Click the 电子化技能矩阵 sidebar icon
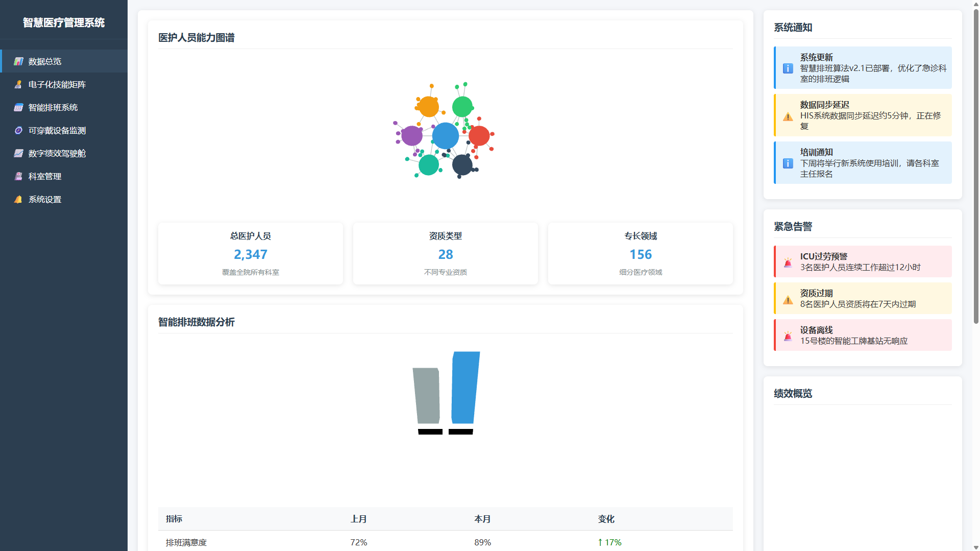Screen dimensions: 980x551 [x=18, y=84]
